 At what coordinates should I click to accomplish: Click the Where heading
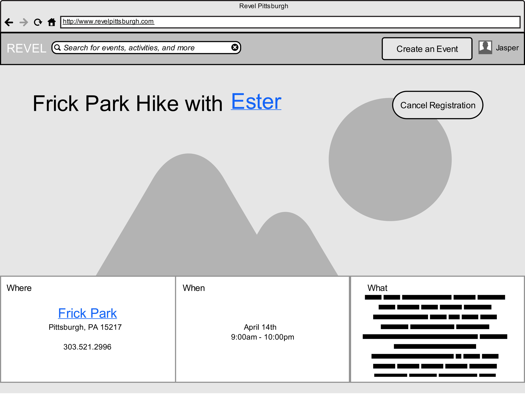point(19,288)
